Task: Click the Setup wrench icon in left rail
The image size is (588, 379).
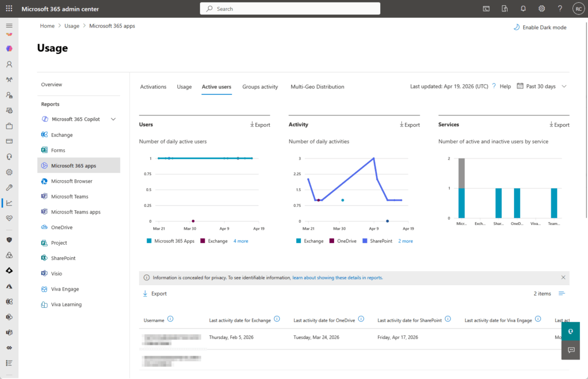Action: (x=9, y=187)
